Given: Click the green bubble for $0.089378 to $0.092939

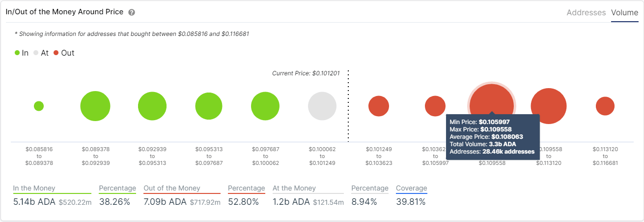Looking at the screenshot, I should tap(95, 106).
